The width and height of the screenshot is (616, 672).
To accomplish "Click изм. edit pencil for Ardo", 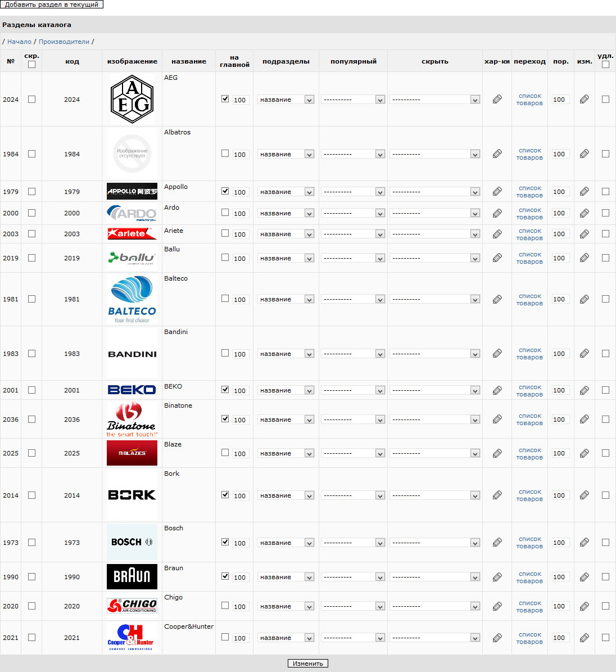I will pyautogui.click(x=585, y=213).
